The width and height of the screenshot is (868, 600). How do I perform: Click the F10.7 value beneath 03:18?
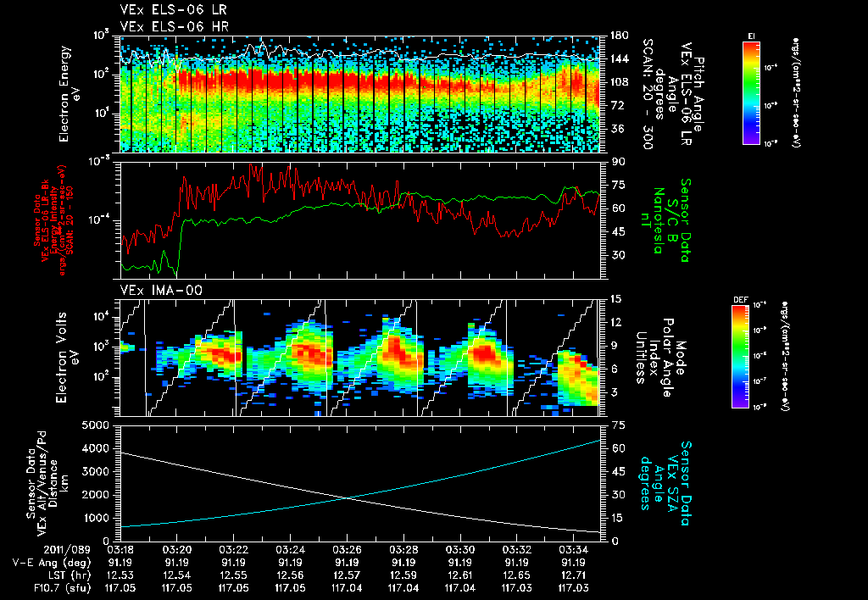pos(120,588)
